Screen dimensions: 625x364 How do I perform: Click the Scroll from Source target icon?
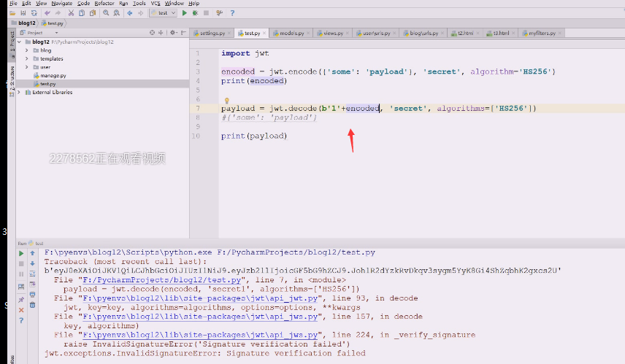click(x=152, y=33)
